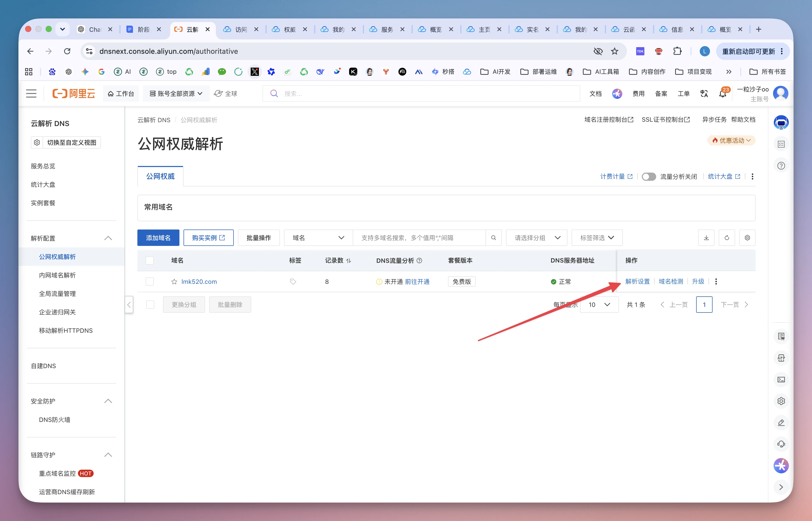The image size is (812, 521).
Task: Switch to the 权威 browser tab
Action: click(x=289, y=29)
